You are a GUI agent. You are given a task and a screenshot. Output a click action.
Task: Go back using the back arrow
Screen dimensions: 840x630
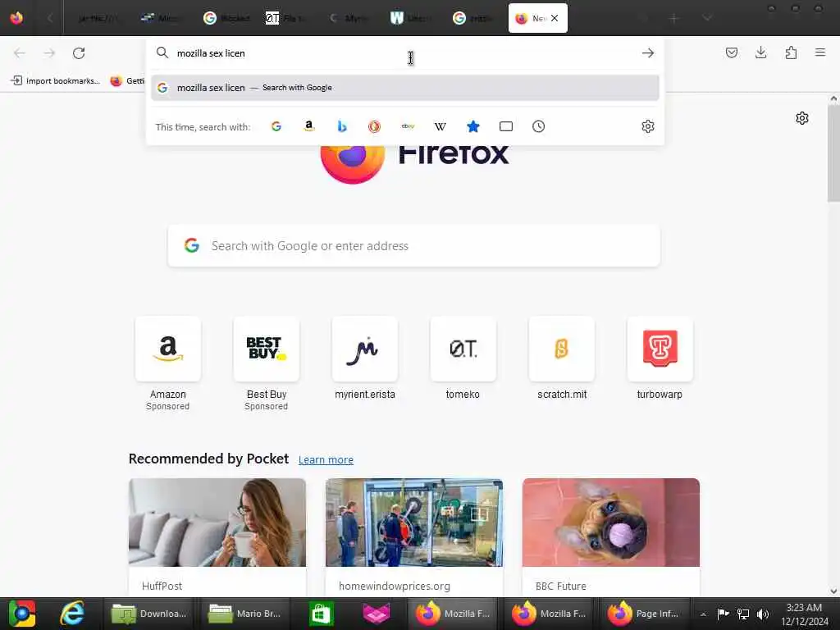(x=20, y=53)
